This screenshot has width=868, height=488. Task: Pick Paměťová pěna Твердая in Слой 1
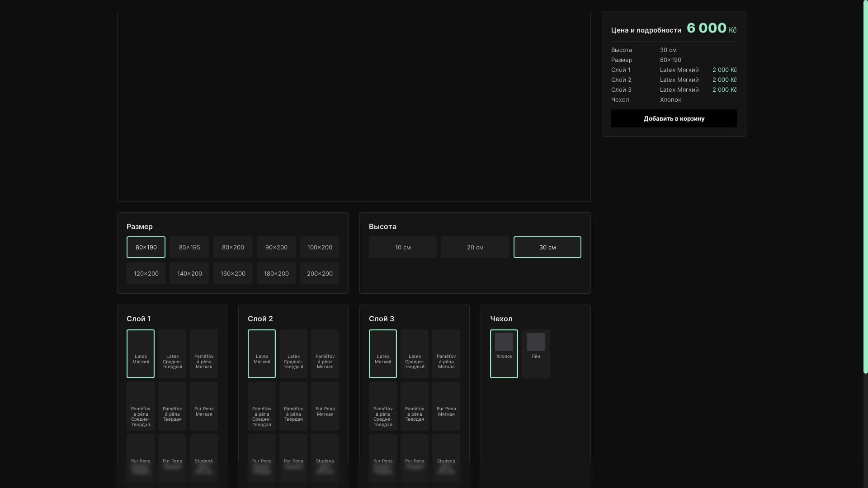[172, 406]
